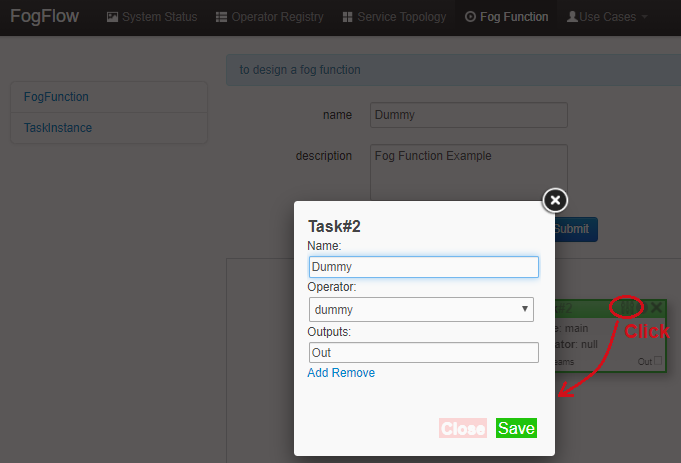Expand the Use Cases navbar dropdown
Viewport: 681px width, 463px height.
608,17
